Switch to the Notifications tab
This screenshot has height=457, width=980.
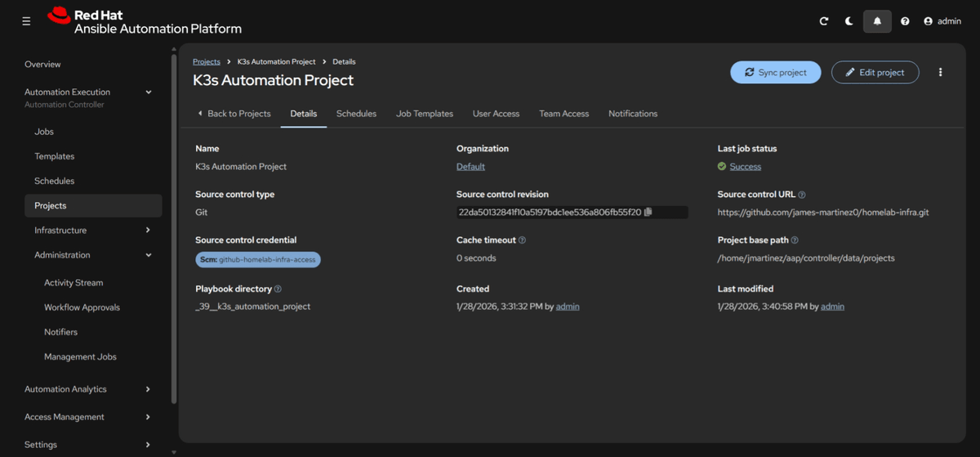click(x=633, y=114)
